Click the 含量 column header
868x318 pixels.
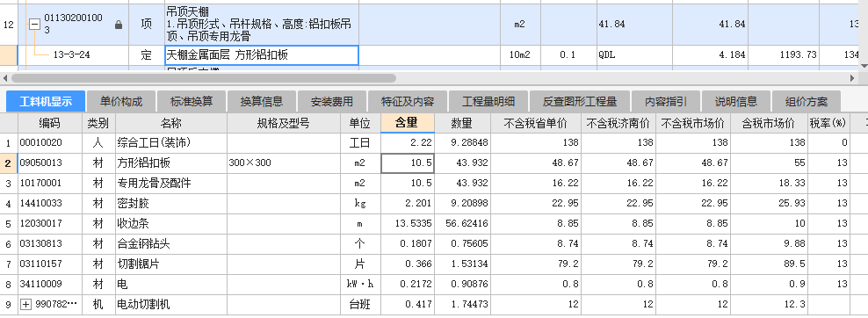pyautogui.click(x=408, y=123)
